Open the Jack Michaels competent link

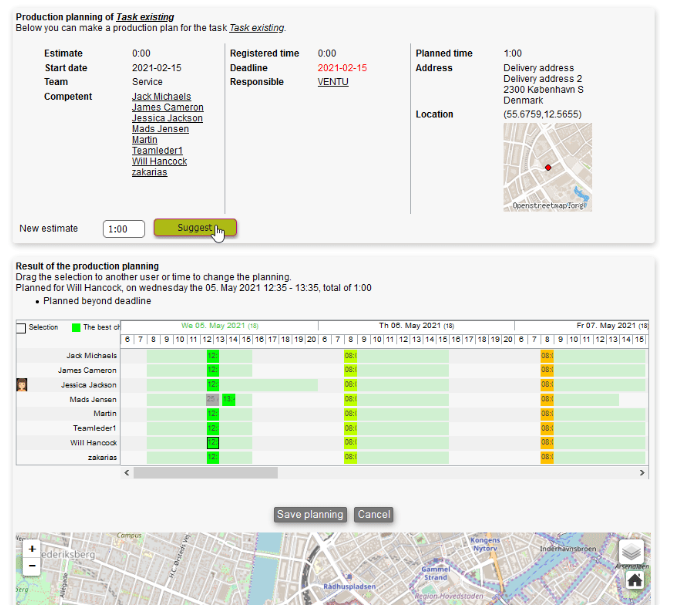coord(161,97)
